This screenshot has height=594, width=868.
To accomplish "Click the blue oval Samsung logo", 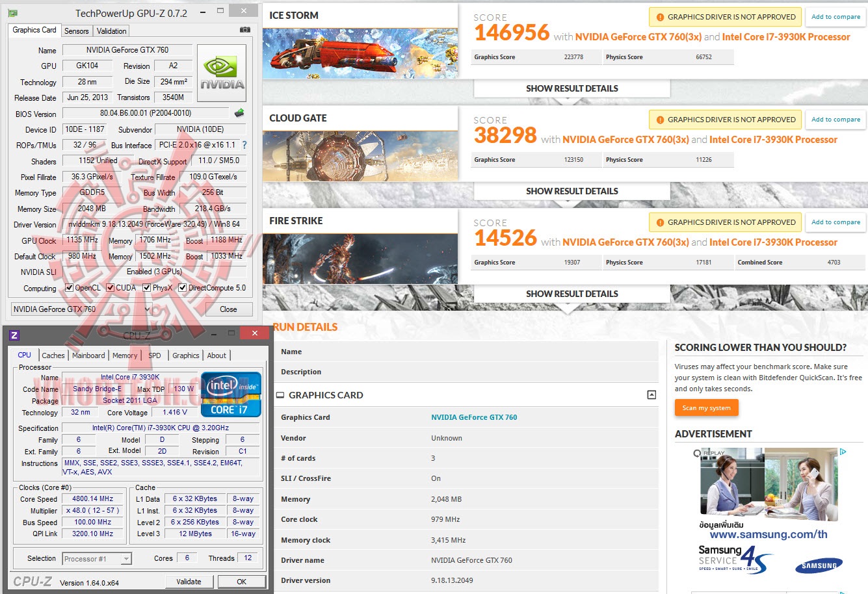I will click(819, 565).
